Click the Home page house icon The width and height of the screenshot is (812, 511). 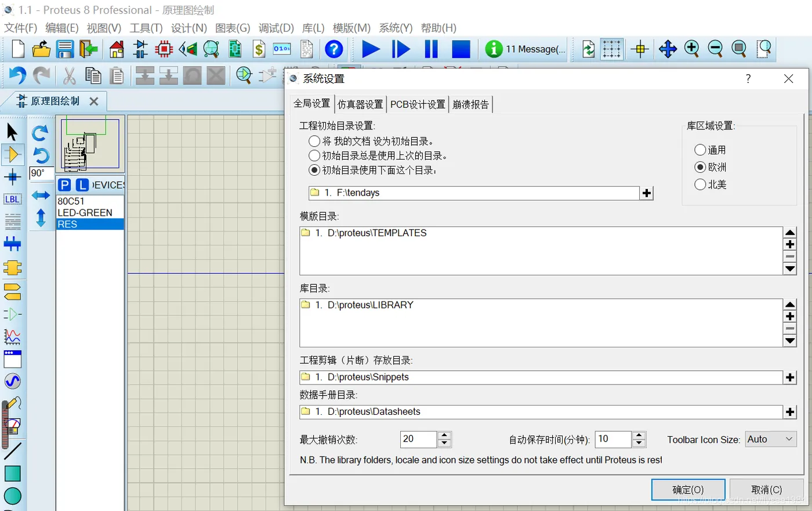117,49
